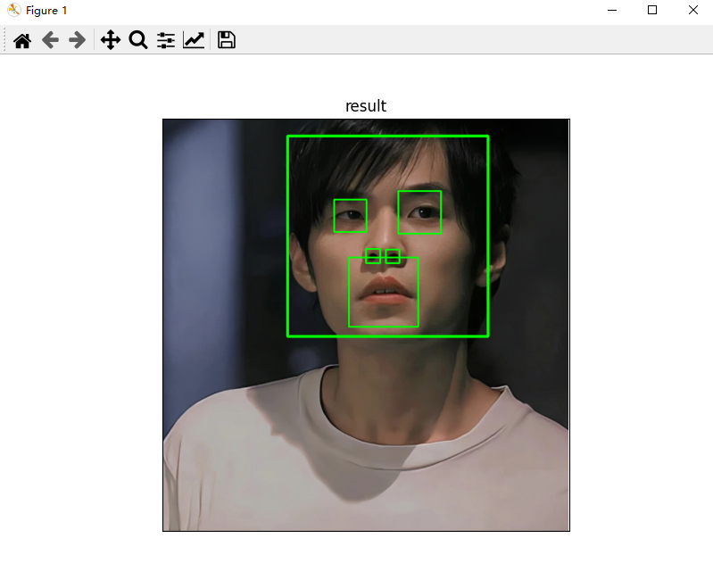Save the figure with the floppy disk icon
Viewport: 713px width, 588px height.
227,40
